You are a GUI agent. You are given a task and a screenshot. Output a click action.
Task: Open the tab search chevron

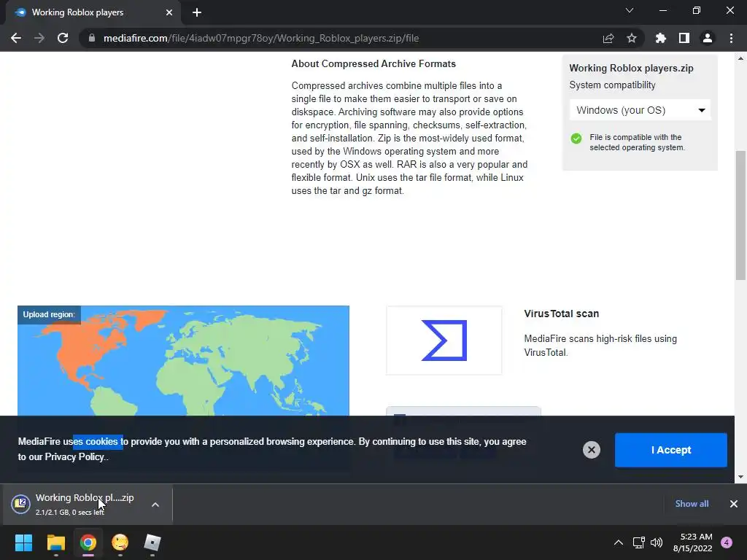pos(629,10)
